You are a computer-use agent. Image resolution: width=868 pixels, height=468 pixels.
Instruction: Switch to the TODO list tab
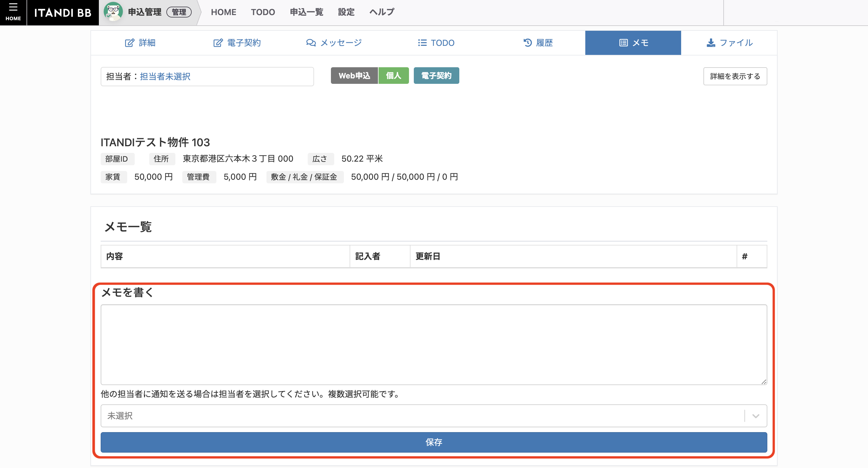tap(436, 43)
